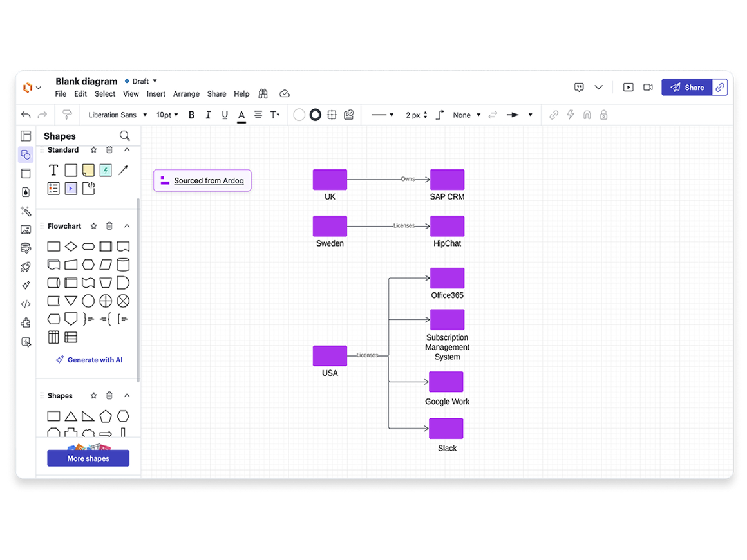The width and height of the screenshot is (747, 560).
Task: Click the video camera icon
Action: click(x=648, y=87)
